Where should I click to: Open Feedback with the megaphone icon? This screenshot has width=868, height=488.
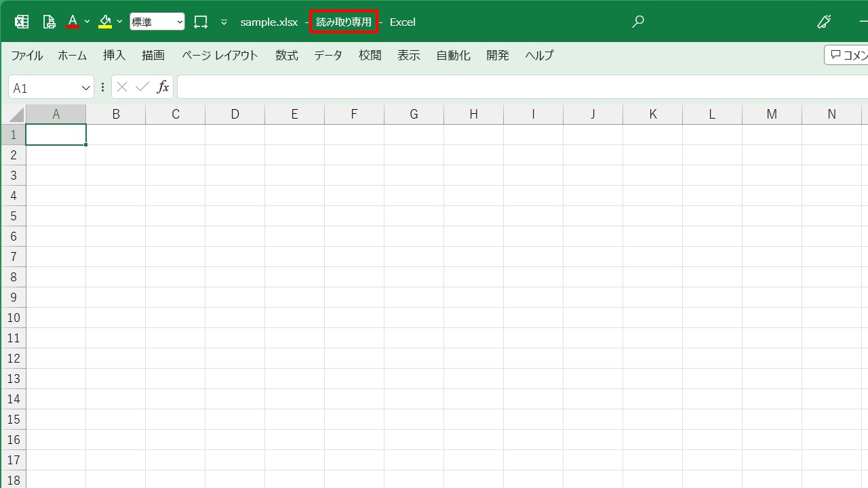(x=823, y=21)
